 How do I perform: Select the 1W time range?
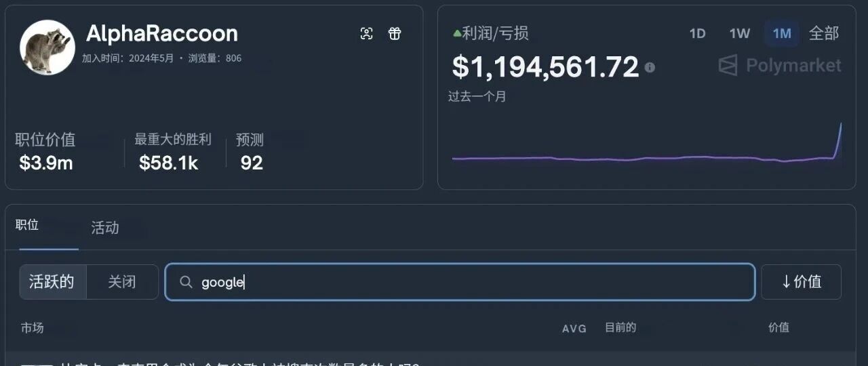739,33
